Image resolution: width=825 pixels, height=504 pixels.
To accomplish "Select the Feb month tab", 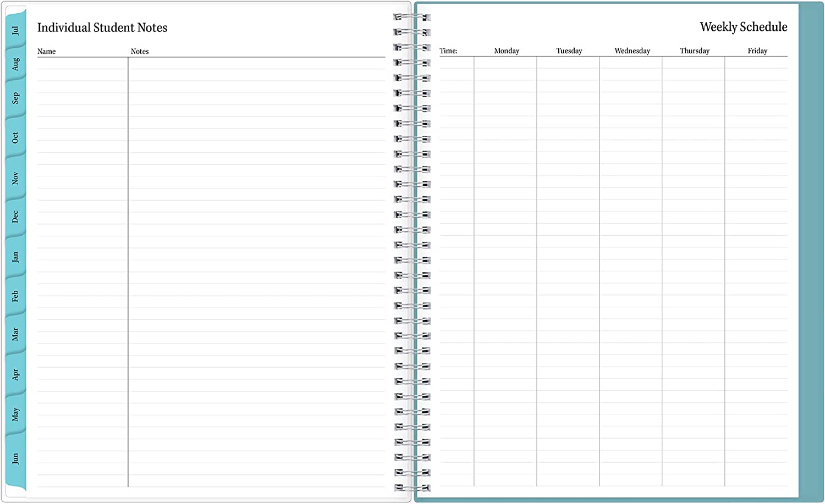I will pyautogui.click(x=15, y=296).
